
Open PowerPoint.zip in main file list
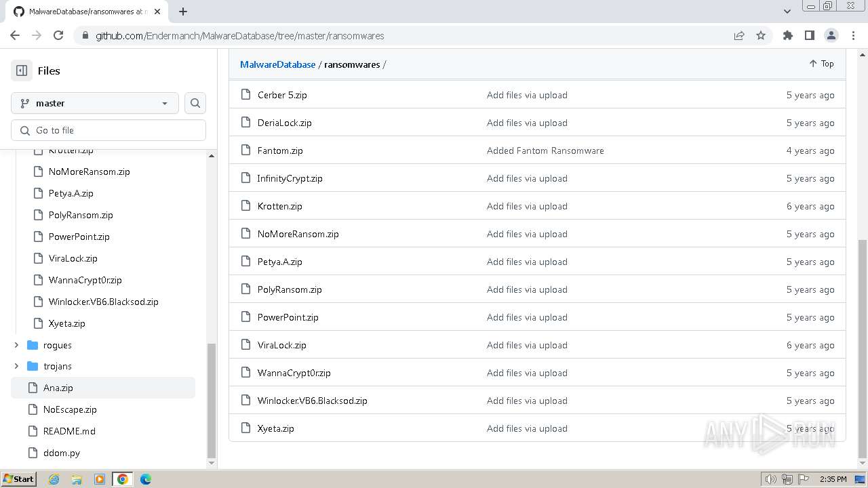click(288, 317)
